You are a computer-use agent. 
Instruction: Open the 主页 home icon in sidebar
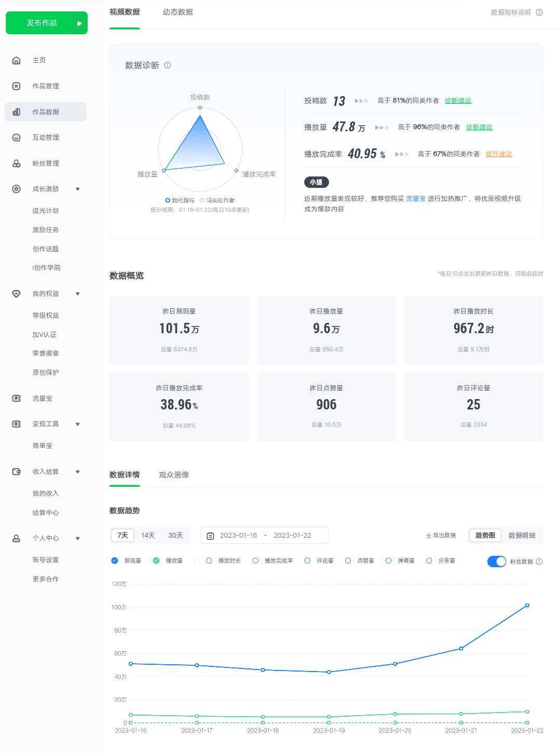tap(16, 60)
